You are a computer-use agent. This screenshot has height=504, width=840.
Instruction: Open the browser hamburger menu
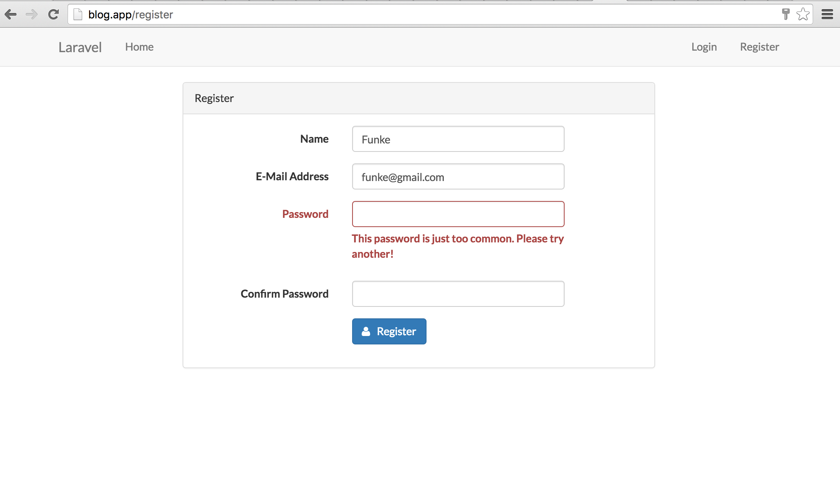point(827,14)
